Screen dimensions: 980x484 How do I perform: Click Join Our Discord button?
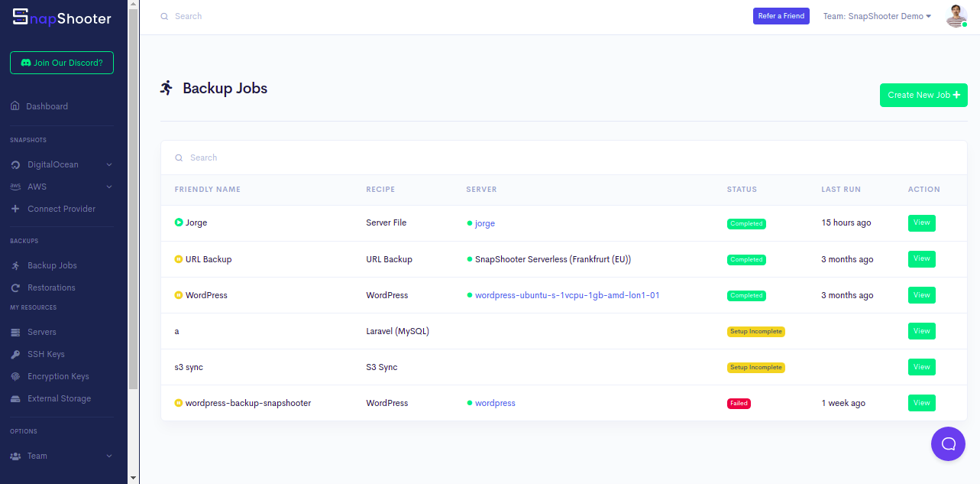click(x=62, y=63)
